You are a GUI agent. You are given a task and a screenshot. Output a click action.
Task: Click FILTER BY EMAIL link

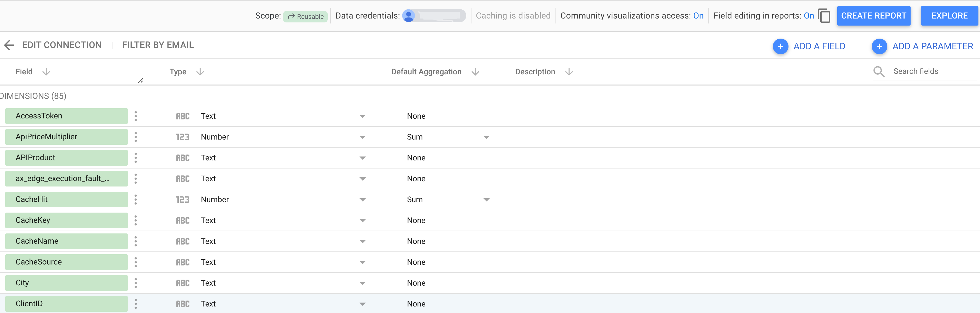[158, 45]
